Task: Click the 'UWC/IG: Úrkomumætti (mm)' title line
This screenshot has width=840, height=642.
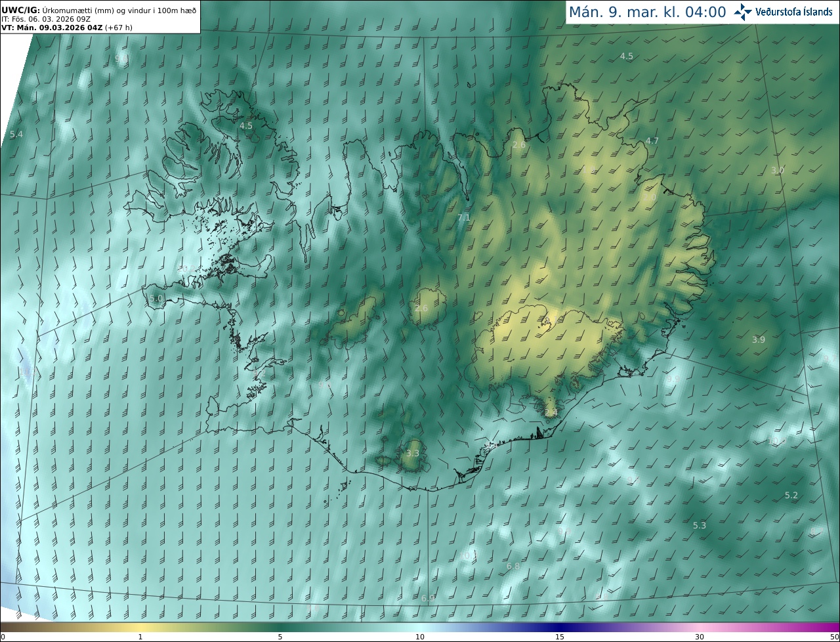Action: point(98,11)
